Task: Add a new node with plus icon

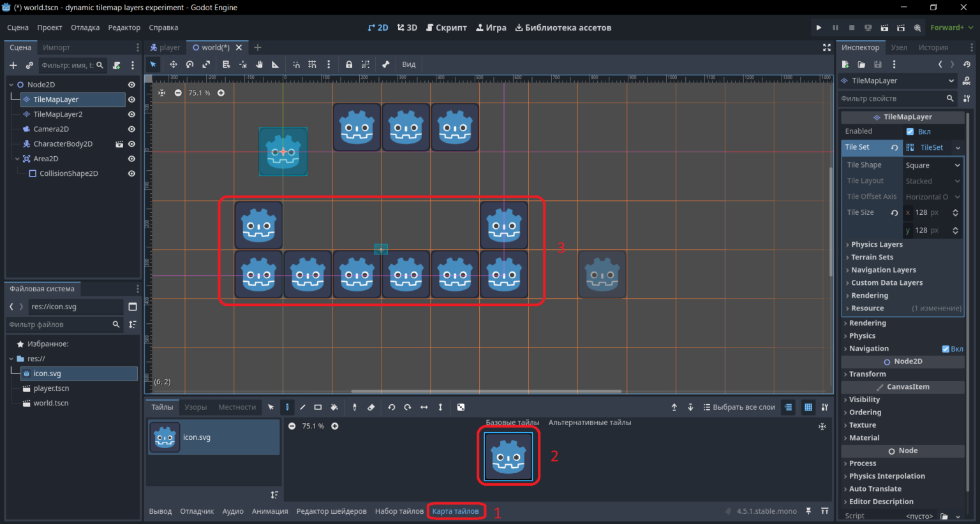Action: coord(13,65)
